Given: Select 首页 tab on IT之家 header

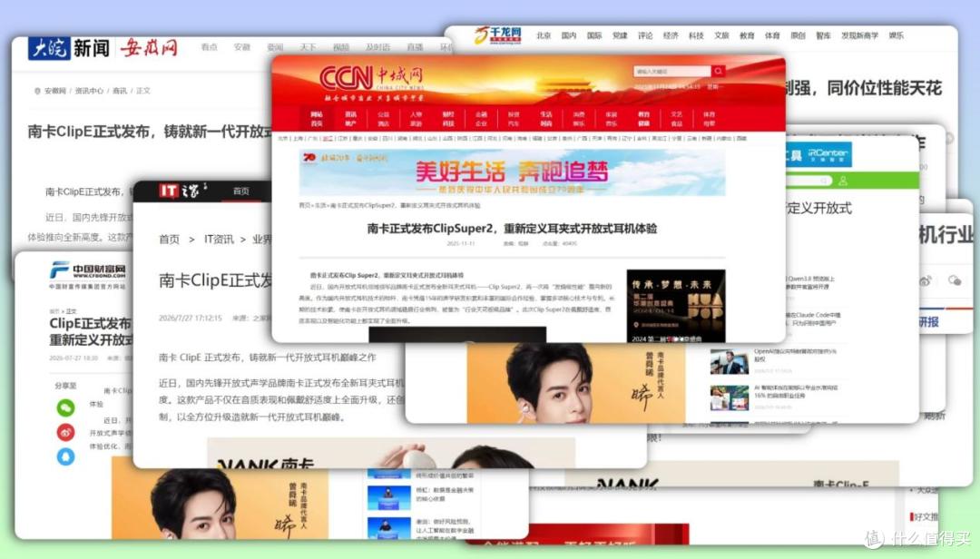Looking at the screenshot, I should [241, 191].
